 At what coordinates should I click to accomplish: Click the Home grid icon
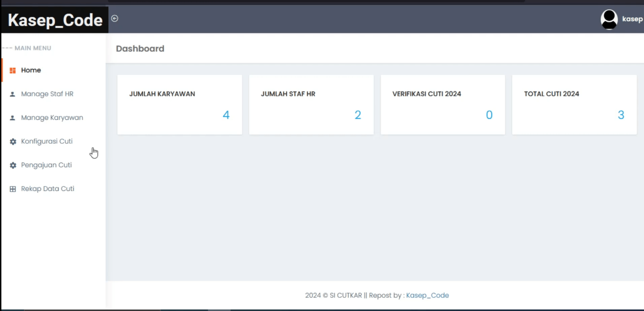point(13,70)
